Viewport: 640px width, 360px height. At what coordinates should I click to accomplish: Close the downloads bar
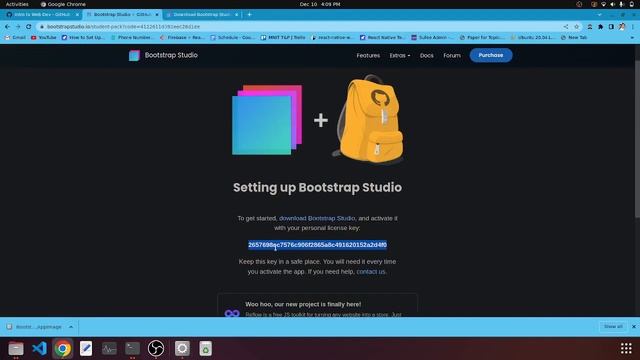pyautogui.click(x=634, y=327)
